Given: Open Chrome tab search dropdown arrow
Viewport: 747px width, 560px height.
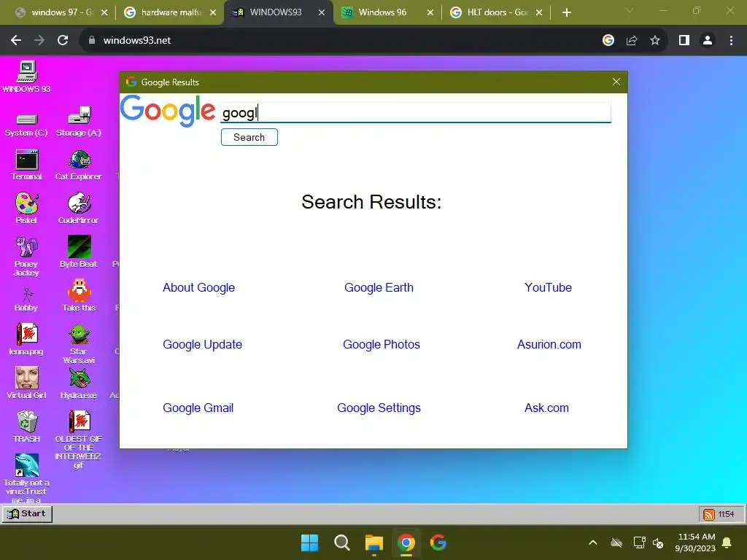Looking at the screenshot, I should 630,10.
